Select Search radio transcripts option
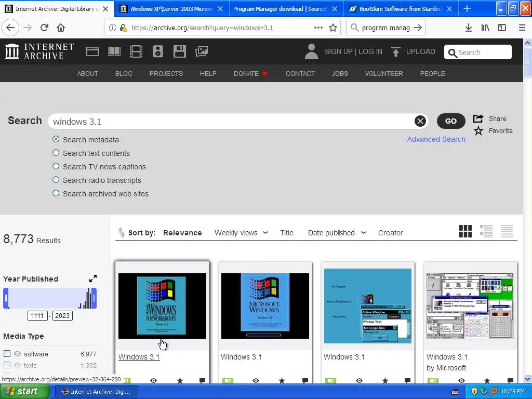This screenshot has height=399, width=532. [56, 180]
